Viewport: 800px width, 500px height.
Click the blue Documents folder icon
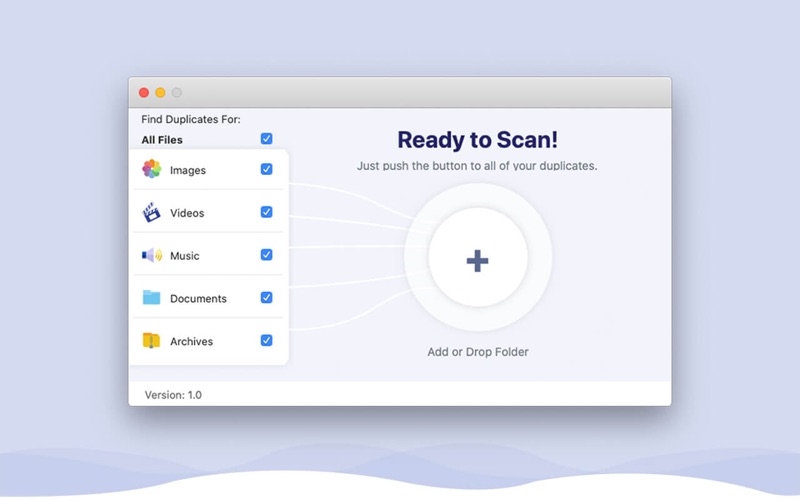pyautogui.click(x=151, y=297)
